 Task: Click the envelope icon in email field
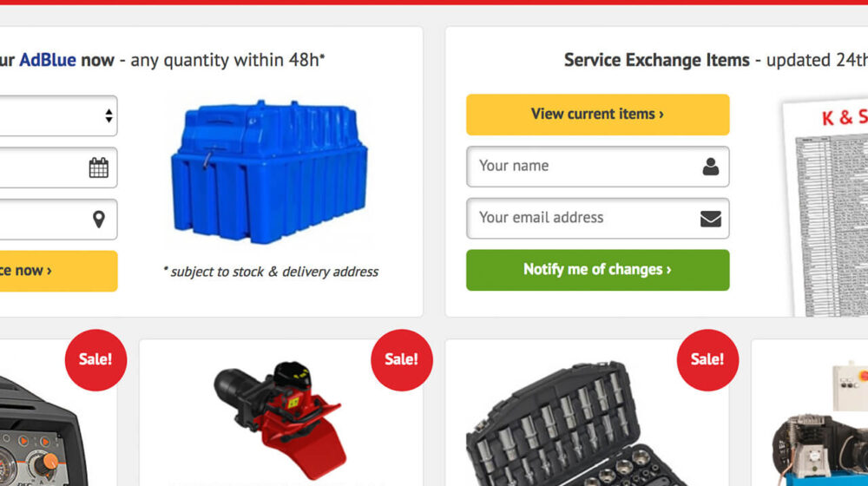(711, 219)
